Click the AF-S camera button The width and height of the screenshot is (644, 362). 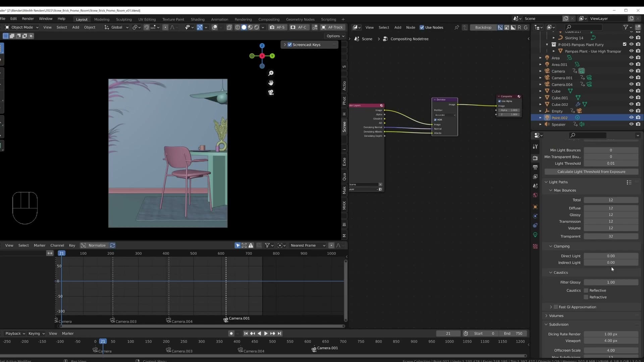(277, 27)
